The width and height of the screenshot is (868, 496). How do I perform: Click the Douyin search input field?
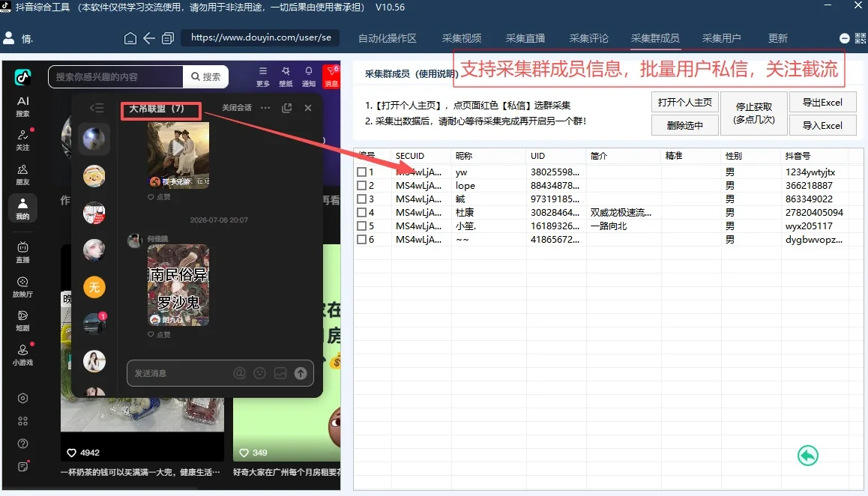coord(115,76)
